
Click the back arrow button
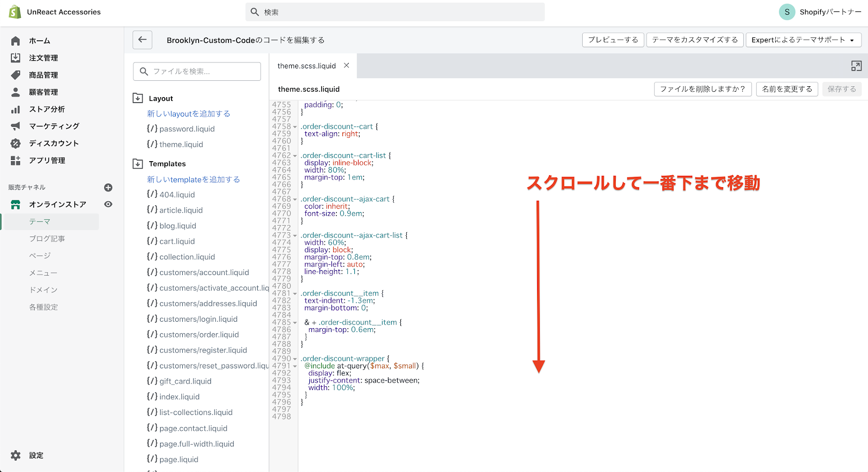click(x=142, y=40)
